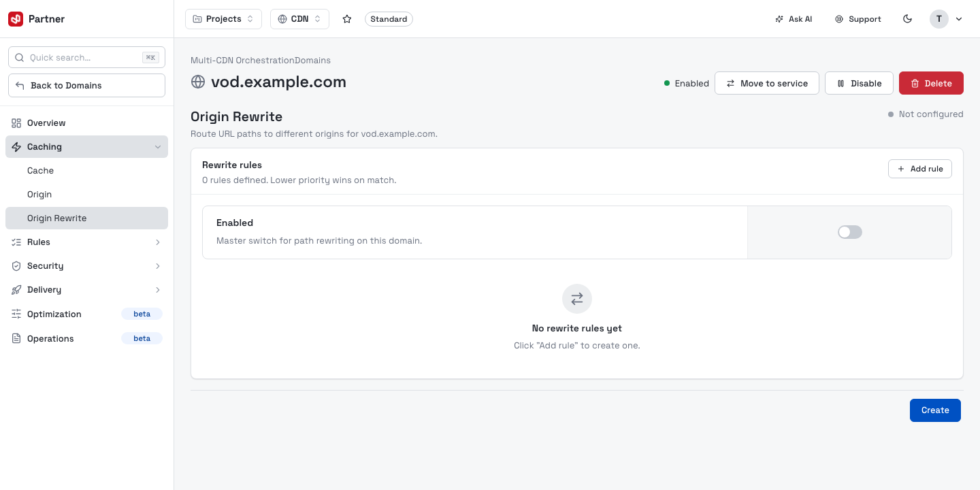Open Support from the header

coord(858,19)
